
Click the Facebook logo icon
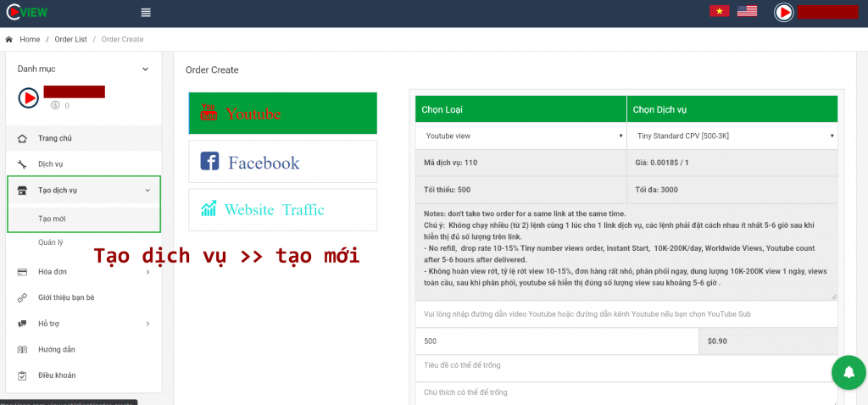(x=209, y=161)
